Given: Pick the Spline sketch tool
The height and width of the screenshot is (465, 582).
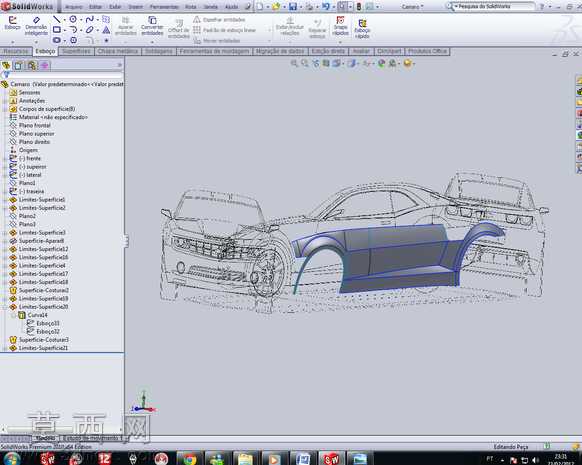Looking at the screenshot, I should click(x=89, y=19).
